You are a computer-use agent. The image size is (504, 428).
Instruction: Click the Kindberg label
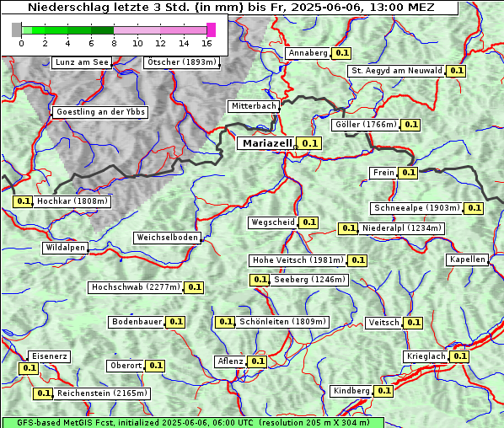[351, 391]
